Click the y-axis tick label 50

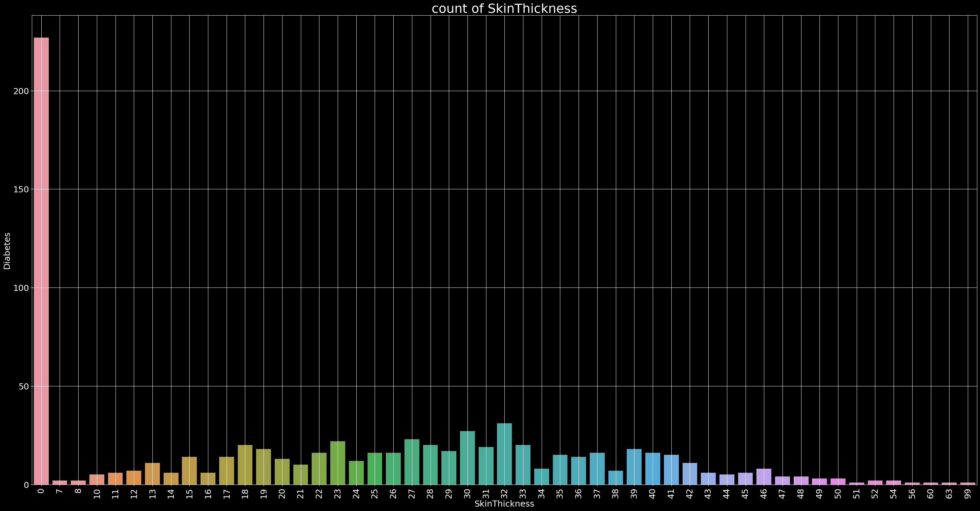tap(24, 386)
